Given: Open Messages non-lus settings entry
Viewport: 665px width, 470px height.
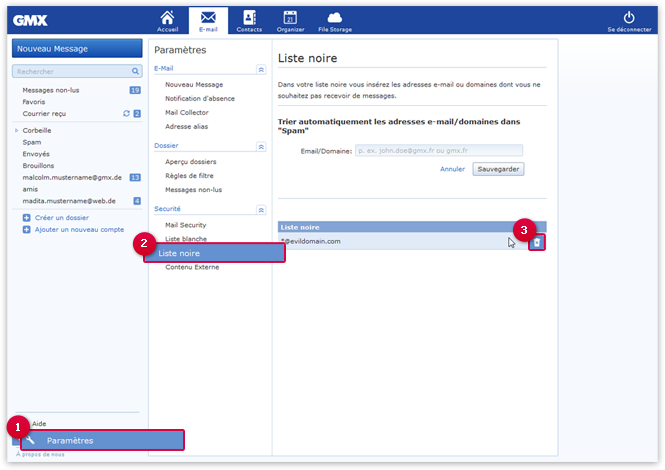Looking at the screenshot, I should pyautogui.click(x=193, y=190).
